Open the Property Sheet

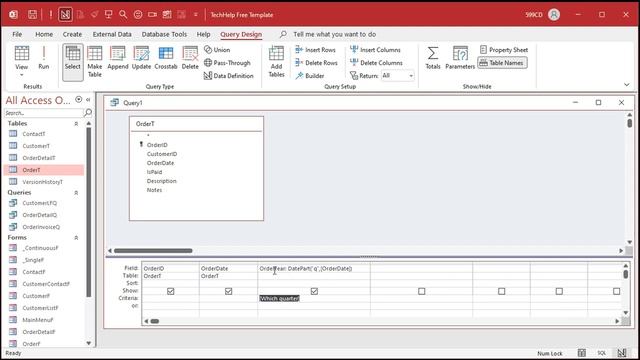(x=504, y=50)
